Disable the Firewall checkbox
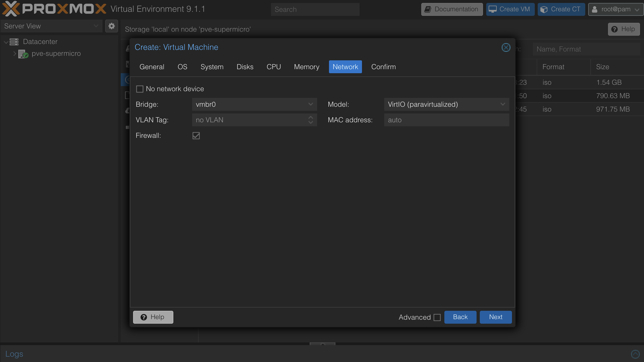 click(196, 136)
